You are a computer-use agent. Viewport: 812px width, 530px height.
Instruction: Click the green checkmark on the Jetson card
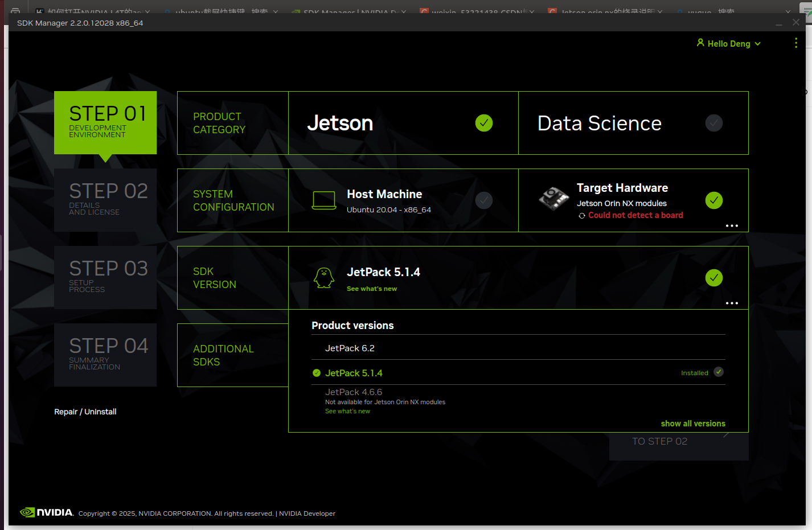(x=484, y=123)
